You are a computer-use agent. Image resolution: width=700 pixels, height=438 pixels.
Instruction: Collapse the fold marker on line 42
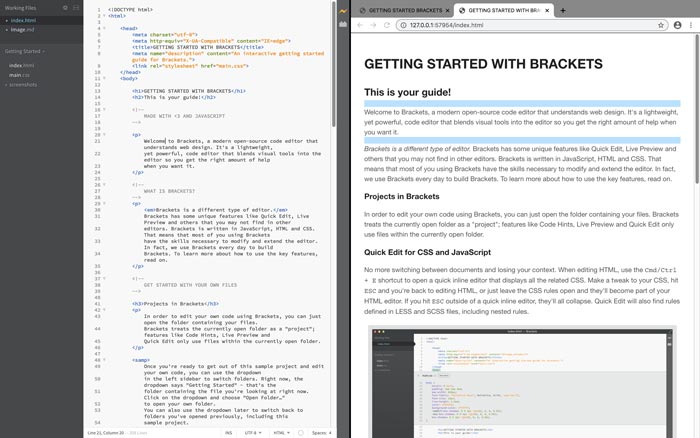click(104, 309)
